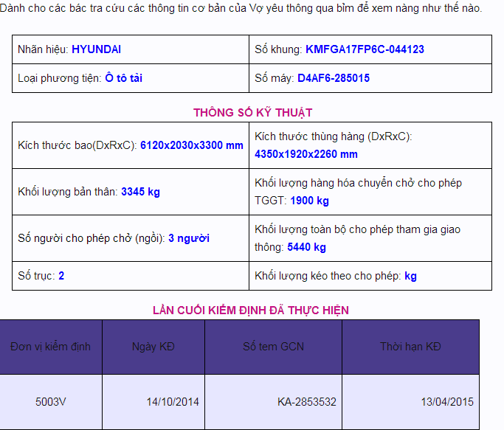Click the Đơn vị kiểm định column header
504x430 pixels.
[51, 347]
